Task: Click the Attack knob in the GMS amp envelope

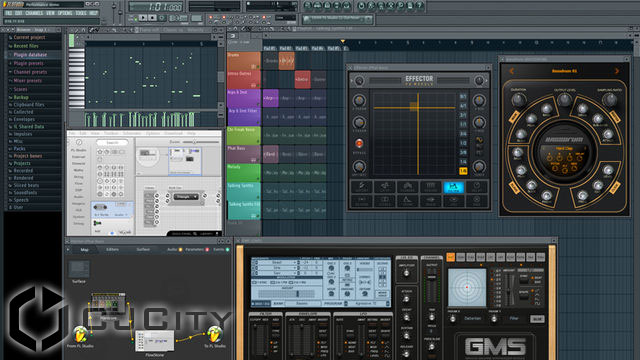Action: click(406, 299)
